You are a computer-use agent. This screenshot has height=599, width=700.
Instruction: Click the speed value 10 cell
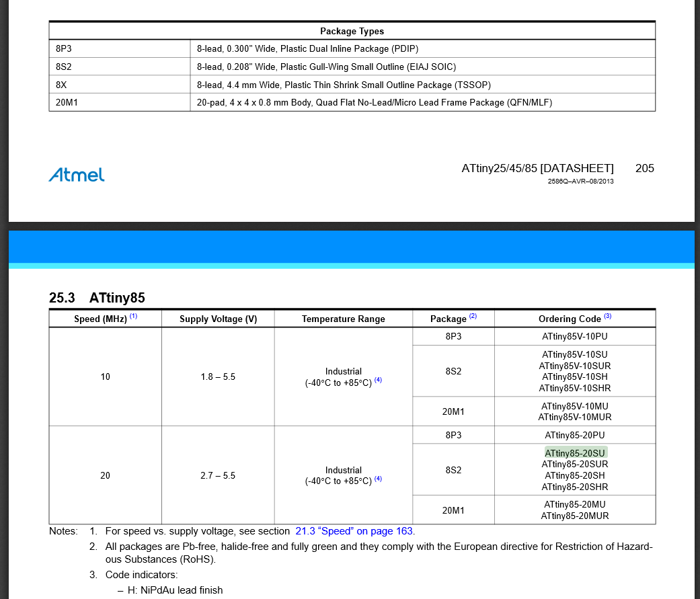[x=106, y=376]
